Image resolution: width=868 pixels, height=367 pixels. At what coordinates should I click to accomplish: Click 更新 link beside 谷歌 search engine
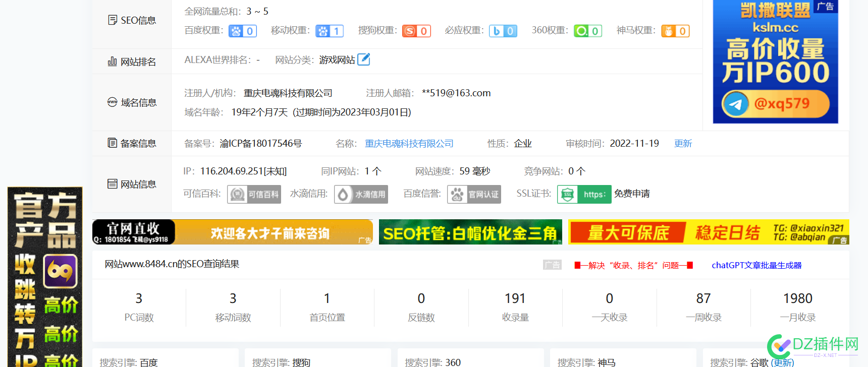pyautogui.click(x=783, y=362)
